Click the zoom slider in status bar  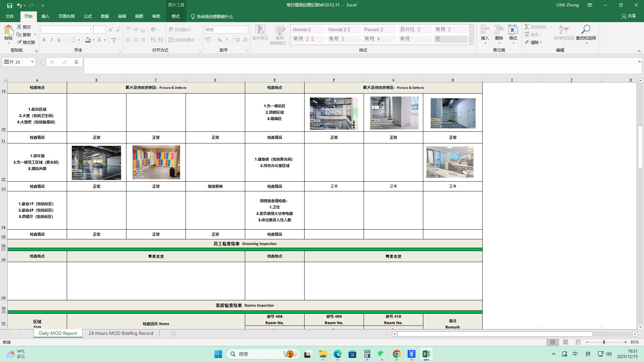tap(604, 342)
